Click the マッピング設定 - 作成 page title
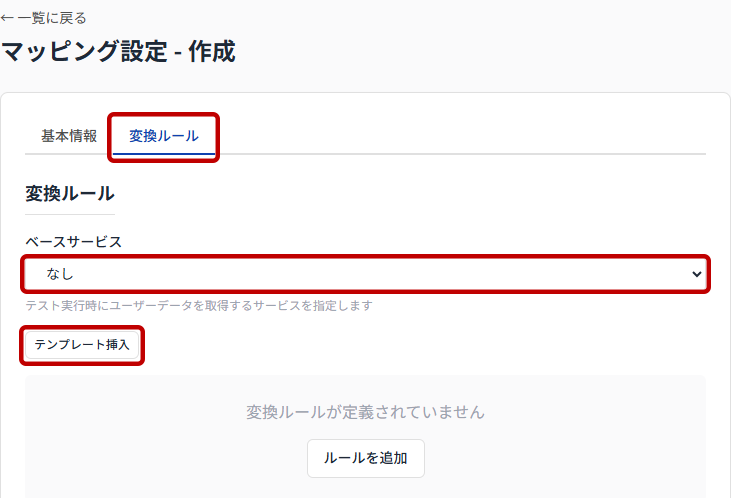This screenshot has height=498, width=731. 118,51
